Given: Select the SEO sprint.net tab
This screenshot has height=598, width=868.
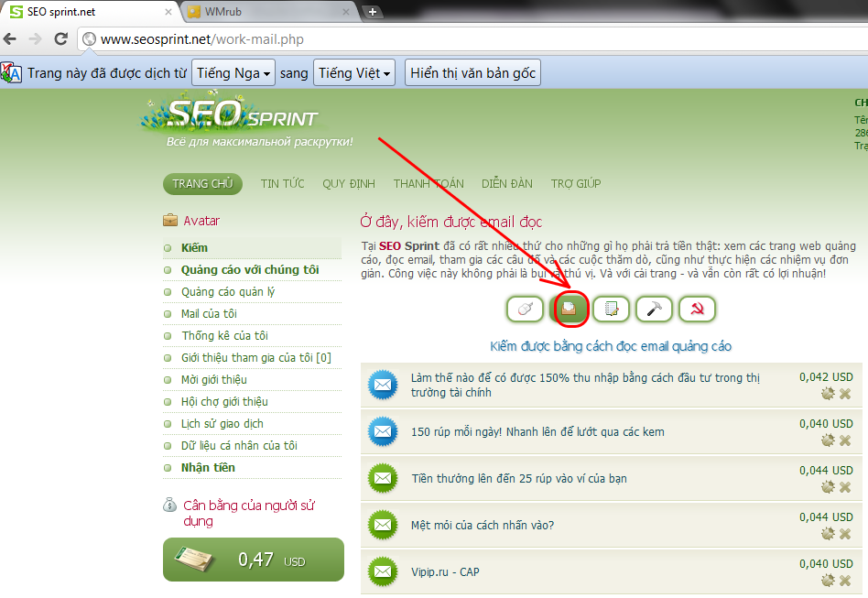Looking at the screenshot, I should click(x=92, y=12).
